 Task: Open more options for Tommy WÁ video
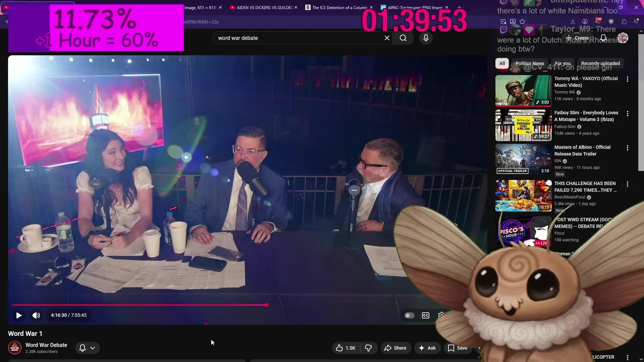click(x=627, y=79)
